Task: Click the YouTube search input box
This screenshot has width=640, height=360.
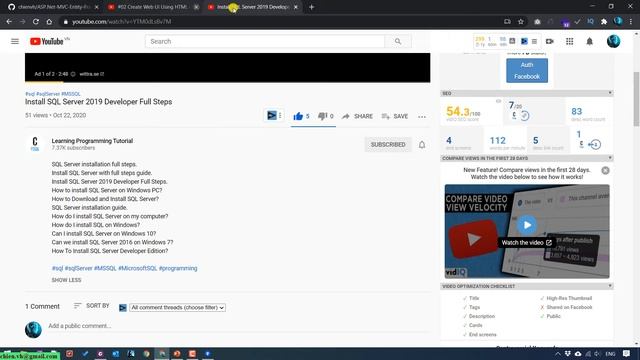Action: [264, 41]
